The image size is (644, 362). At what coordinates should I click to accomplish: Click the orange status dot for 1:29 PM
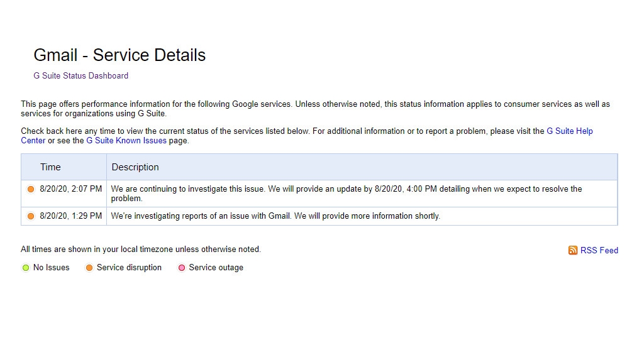coord(31,216)
